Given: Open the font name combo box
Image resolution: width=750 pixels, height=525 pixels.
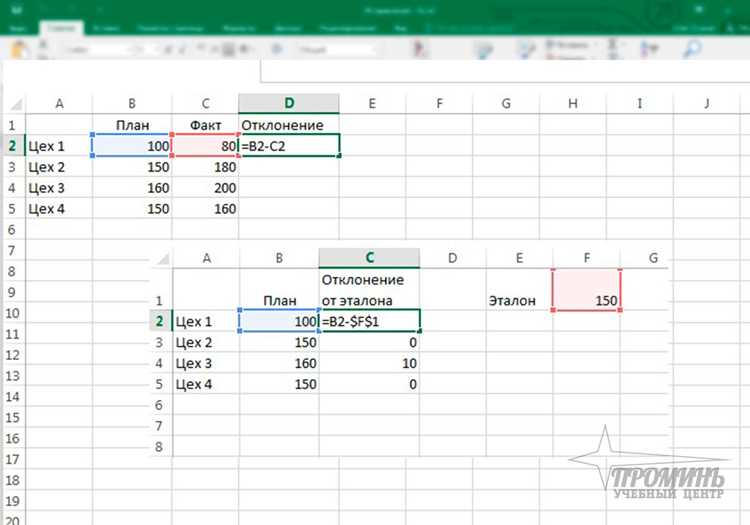Looking at the screenshot, I should 99,50.
